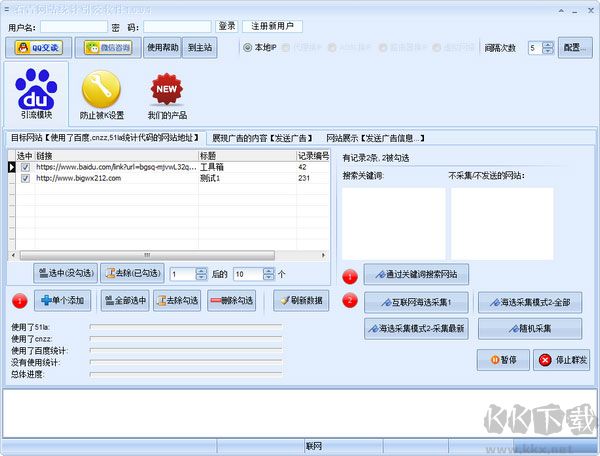Switch to 网站展示 tab
600x456 pixels.
(375, 138)
